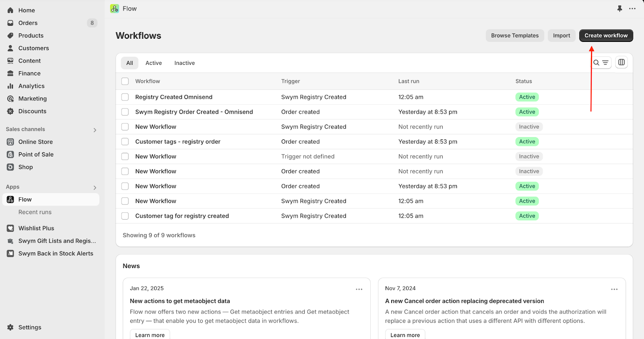
Task: Switch to the Inactive workflows tab
Action: click(x=185, y=63)
